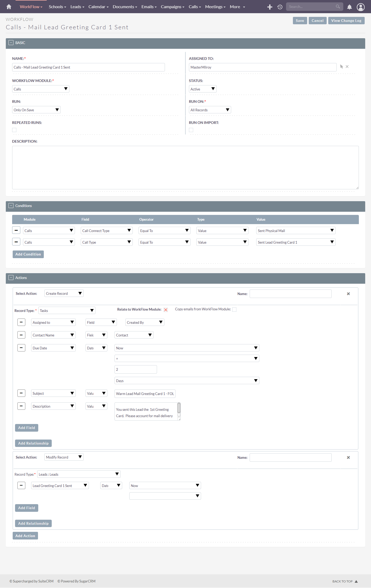Open the Meetings menu
The width and height of the screenshot is (371, 588).
point(215,7)
